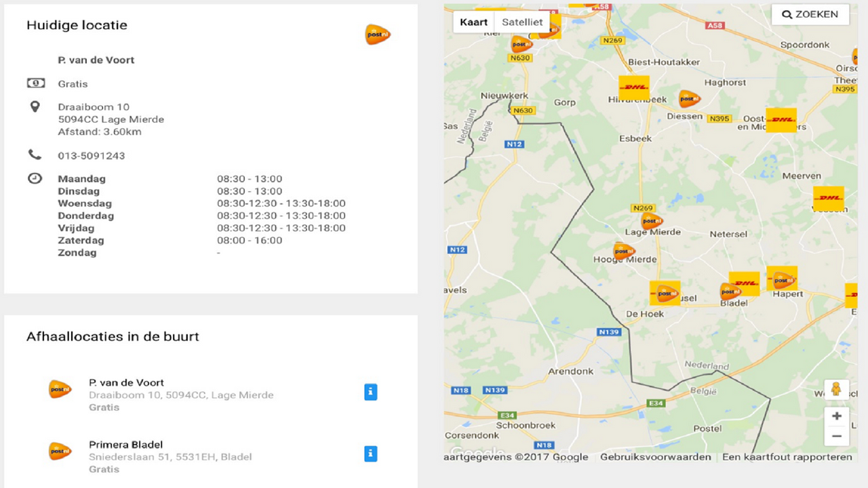
Task: Click Een kaartfout rapporteren link
Action: (787, 457)
